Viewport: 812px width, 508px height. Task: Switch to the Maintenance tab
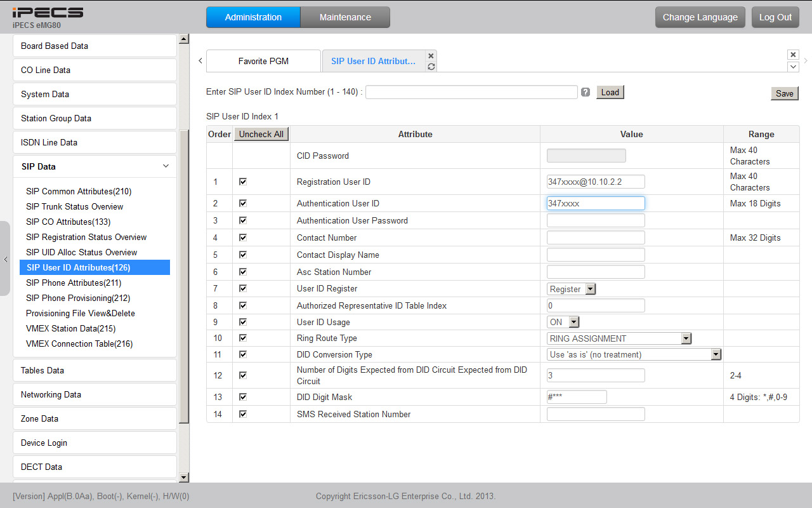345,17
